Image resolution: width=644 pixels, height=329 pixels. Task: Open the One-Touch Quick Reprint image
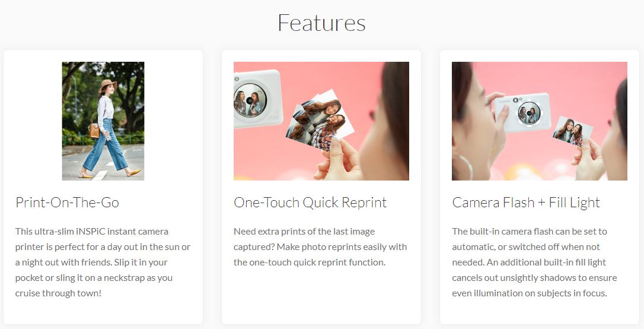click(321, 121)
